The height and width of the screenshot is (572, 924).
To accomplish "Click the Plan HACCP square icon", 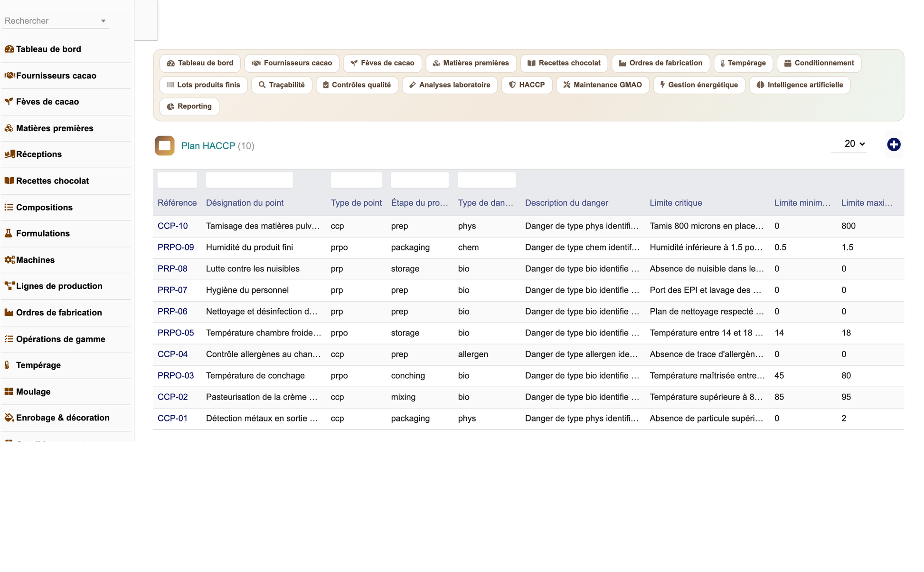I will [165, 146].
